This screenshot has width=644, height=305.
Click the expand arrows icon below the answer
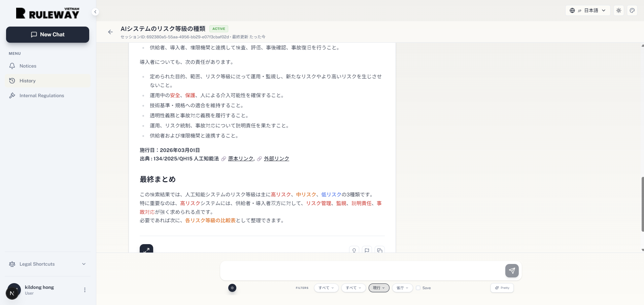pos(146,250)
